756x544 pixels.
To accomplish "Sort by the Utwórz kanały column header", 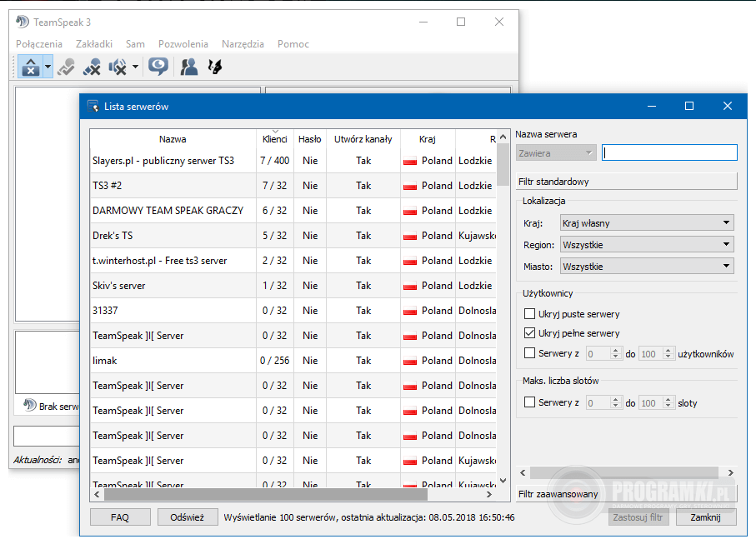I will [x=363, y=139].
